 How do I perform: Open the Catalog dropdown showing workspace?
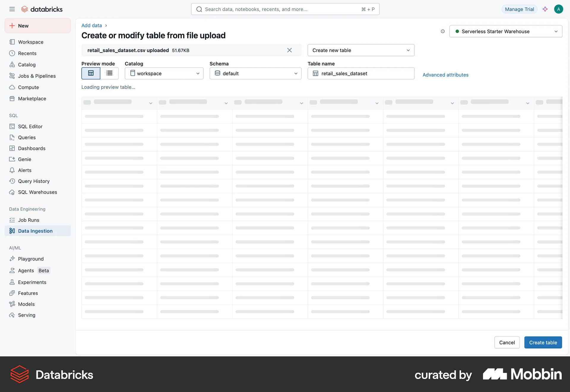[x=164, y=73]
